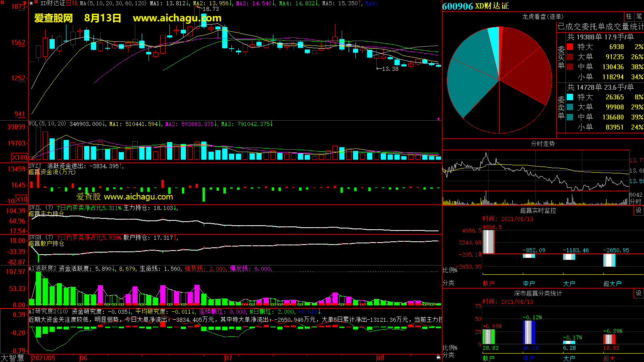Screen dimensions: 644x362
Task: Select 超大户 category in 超赢实时监控
Action: 612,284
